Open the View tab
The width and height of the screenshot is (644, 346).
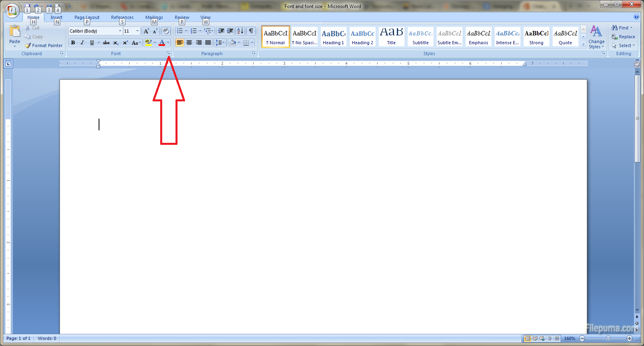pos(206,17)
